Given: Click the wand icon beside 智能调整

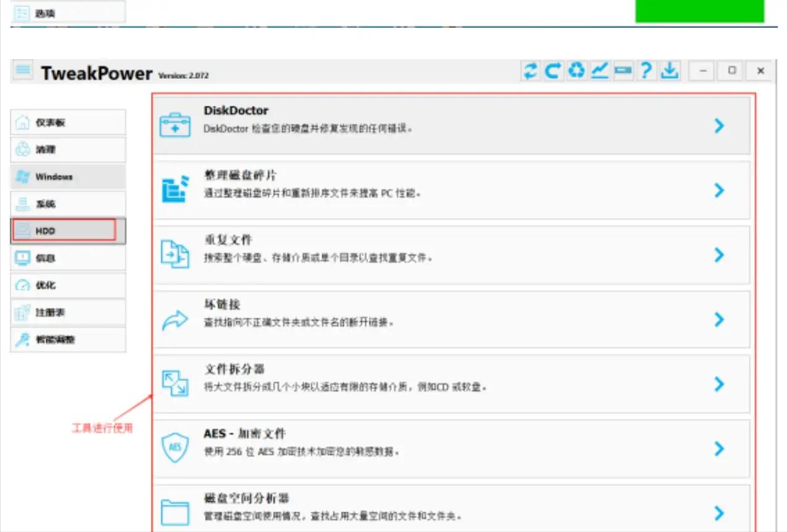Looking at the screenshot, I should [23, 339].
